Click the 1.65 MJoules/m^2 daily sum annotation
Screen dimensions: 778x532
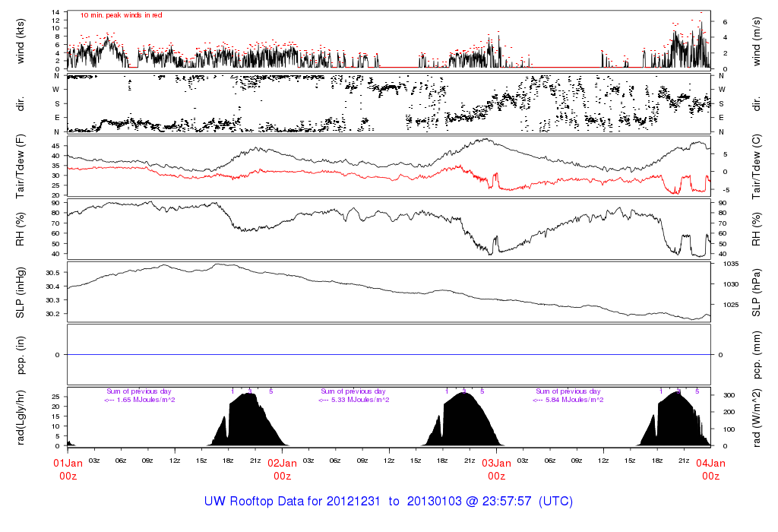(x=140, y=401)
